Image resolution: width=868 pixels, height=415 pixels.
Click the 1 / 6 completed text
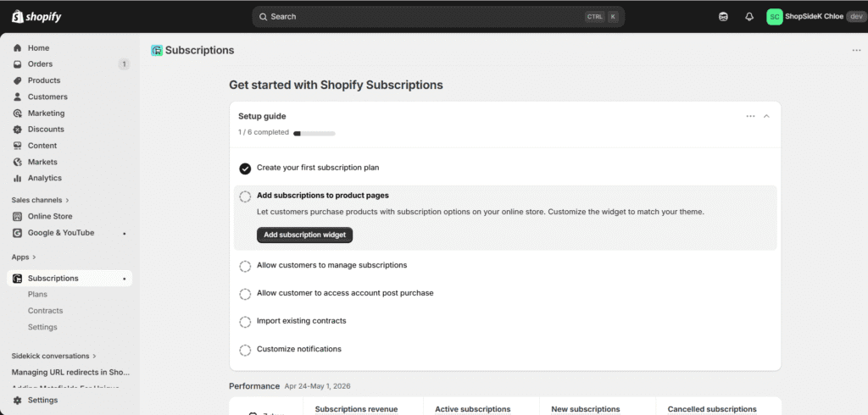coord(264,132)
